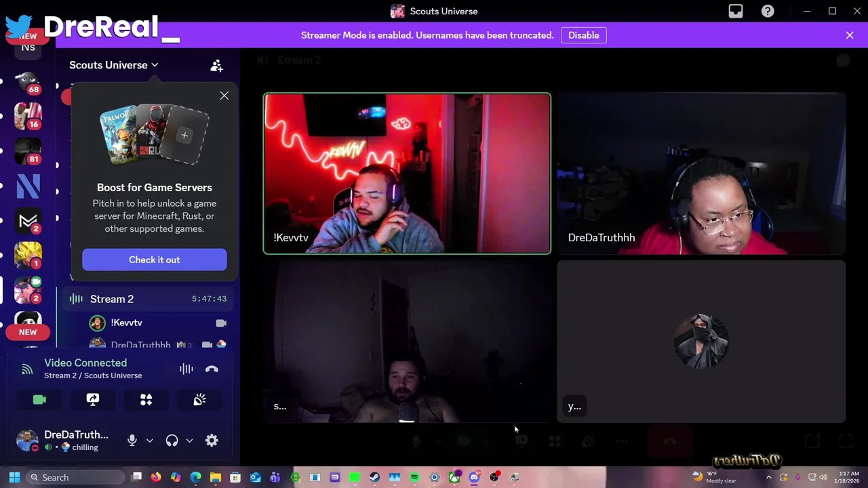
Task: Open the yellow server icon with badge 1
Action: pos(28,256)
